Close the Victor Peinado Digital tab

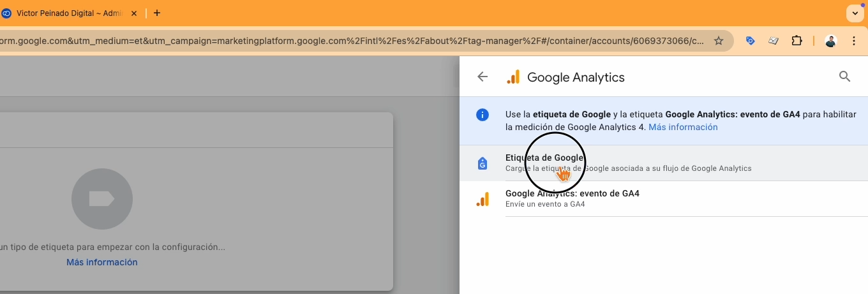pyautogui.click(x=134, y=13)
